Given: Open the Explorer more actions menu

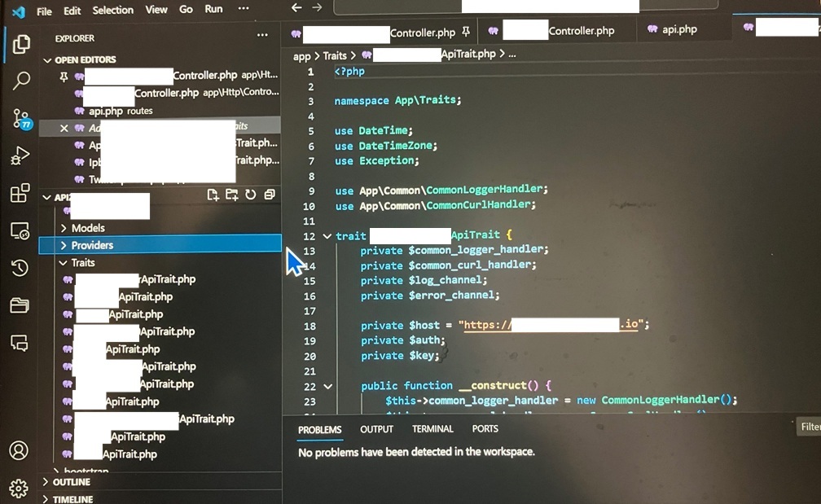Looking at the screenshot, I should click(263, 35).
